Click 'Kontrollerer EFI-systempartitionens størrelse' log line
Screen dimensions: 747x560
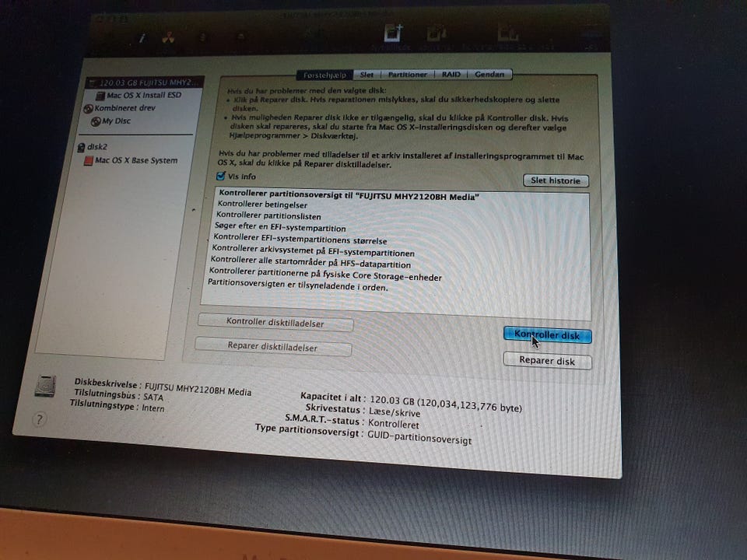(300, 239)
